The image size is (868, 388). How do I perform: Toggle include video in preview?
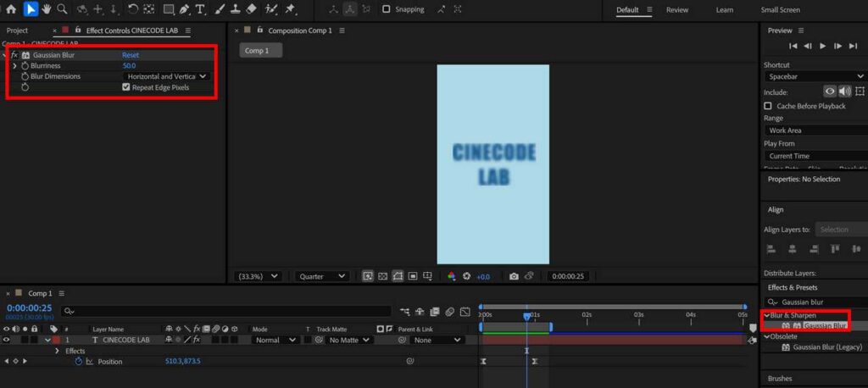(830, 91)
